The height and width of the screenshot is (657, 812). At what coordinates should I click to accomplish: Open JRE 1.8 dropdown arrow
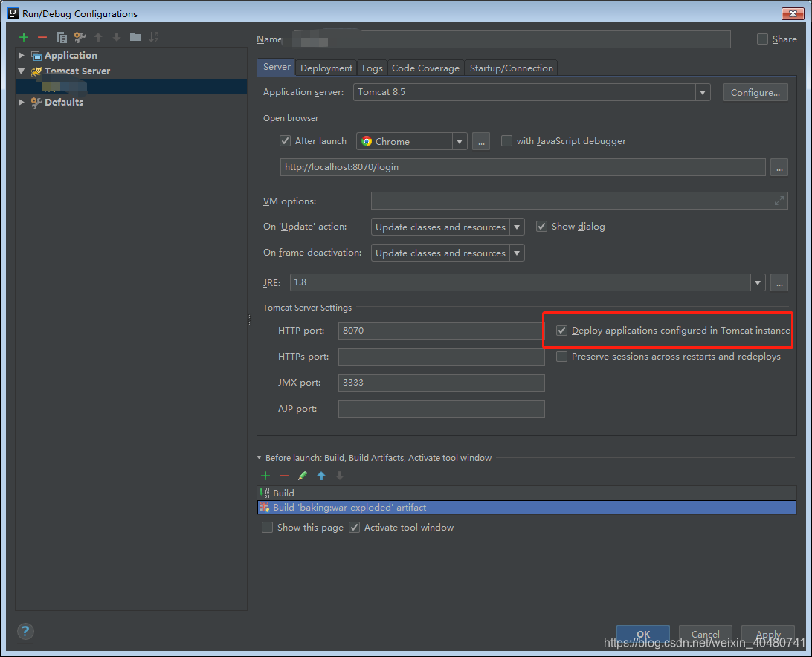point(758,282)
